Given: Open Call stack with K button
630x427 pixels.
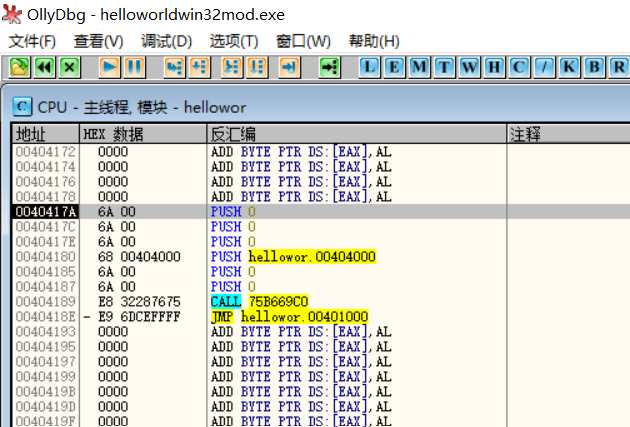Looking at the screenshot, I should click(x=569, y=67).
